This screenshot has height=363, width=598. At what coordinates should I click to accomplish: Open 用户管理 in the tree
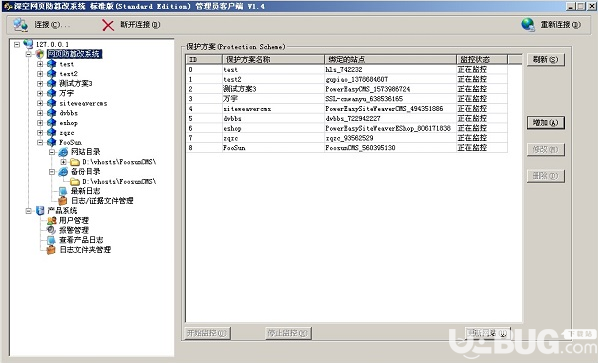pos(74,220)
